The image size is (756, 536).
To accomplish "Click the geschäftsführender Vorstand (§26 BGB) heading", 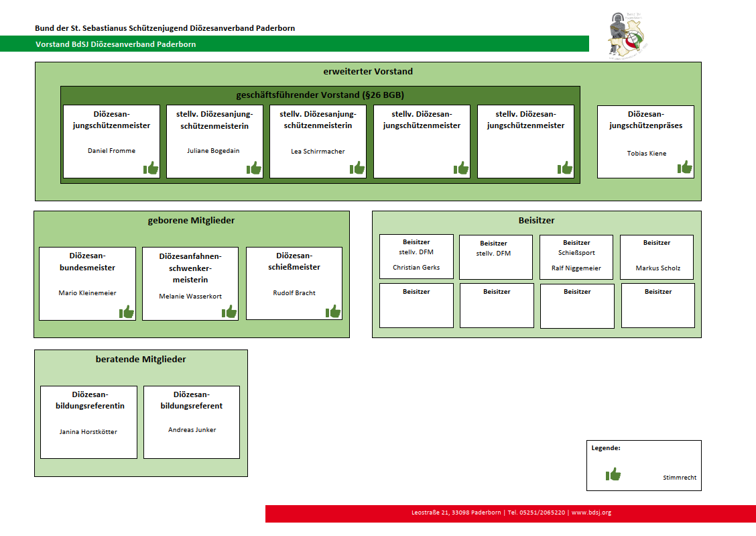I will click(320, 95).
